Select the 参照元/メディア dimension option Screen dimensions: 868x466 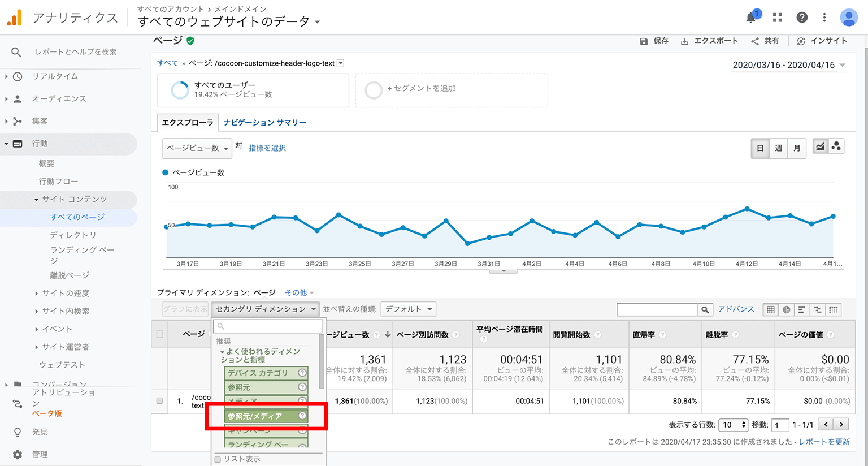point(266,416)
